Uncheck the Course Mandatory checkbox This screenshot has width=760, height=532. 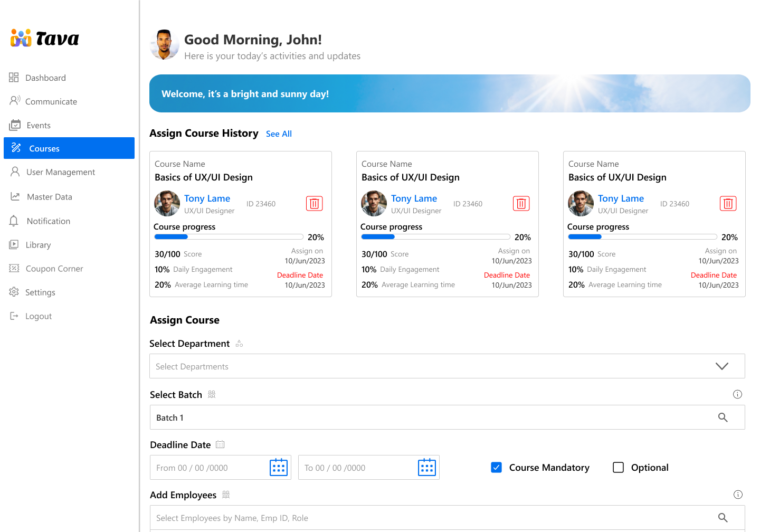click(x=496, y=468)
